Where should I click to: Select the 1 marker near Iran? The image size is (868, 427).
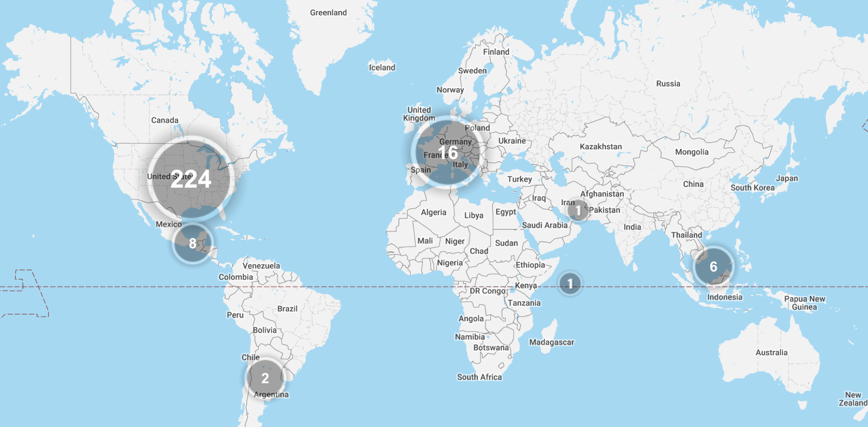(x=578, y=211)
